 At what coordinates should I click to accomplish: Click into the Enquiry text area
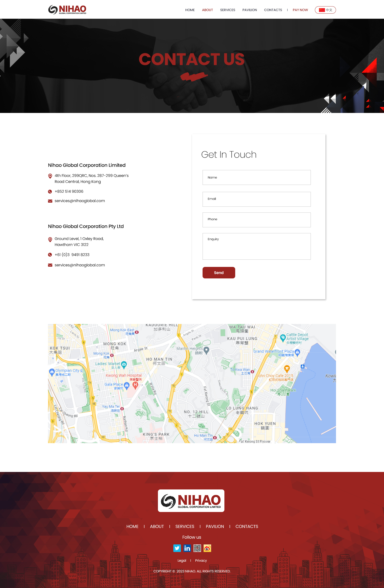click(x=256, y=246)
